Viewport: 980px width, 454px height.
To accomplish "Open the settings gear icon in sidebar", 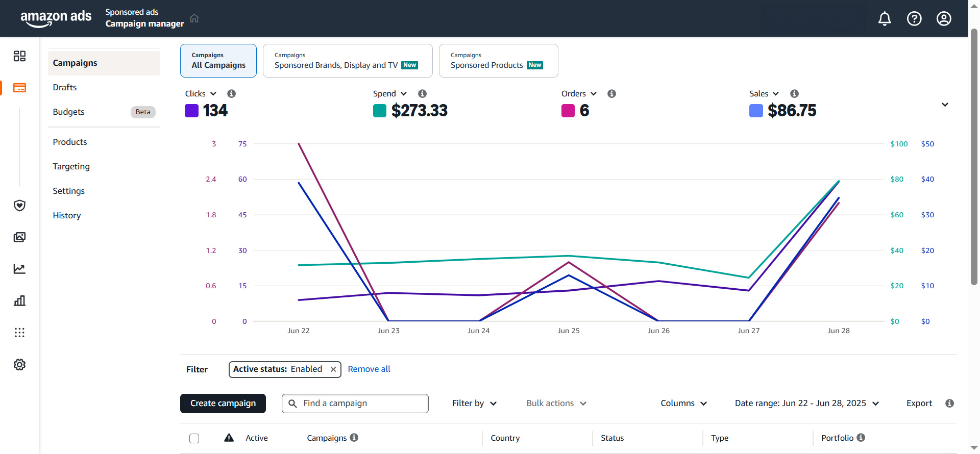I will point(19,365).
